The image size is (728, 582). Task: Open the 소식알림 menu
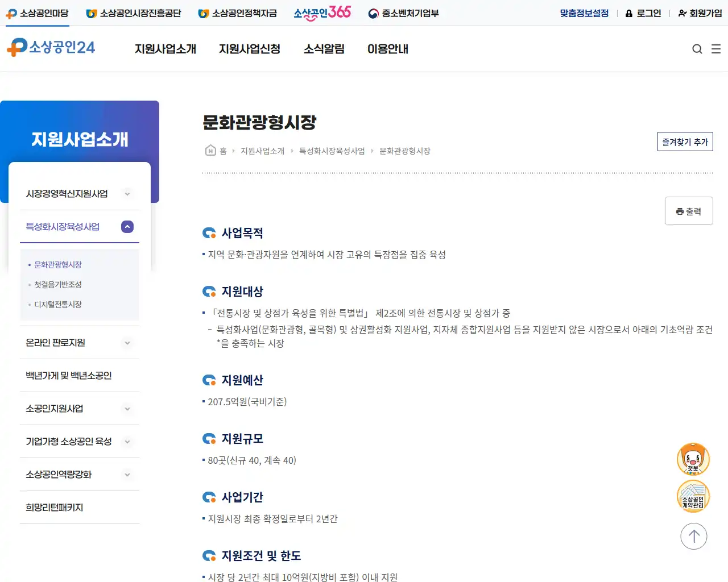324,49
